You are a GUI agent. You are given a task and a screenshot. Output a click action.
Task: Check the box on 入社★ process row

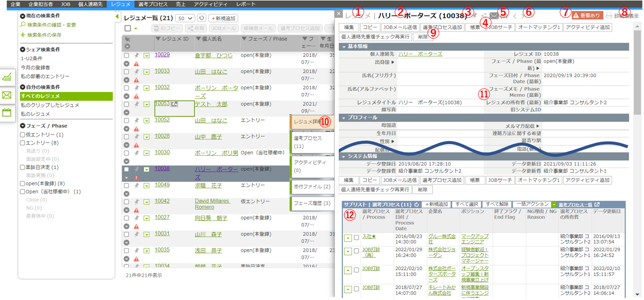[x=357, y=237]
